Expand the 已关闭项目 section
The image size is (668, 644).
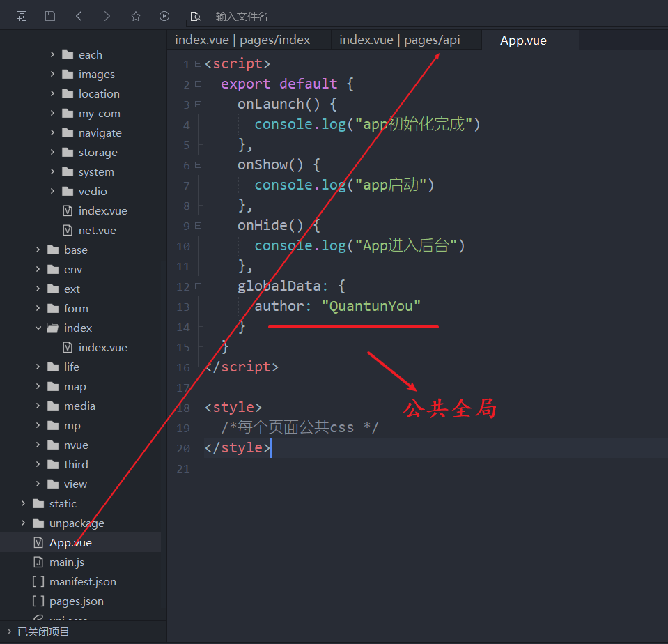click(x=9, y=631)
